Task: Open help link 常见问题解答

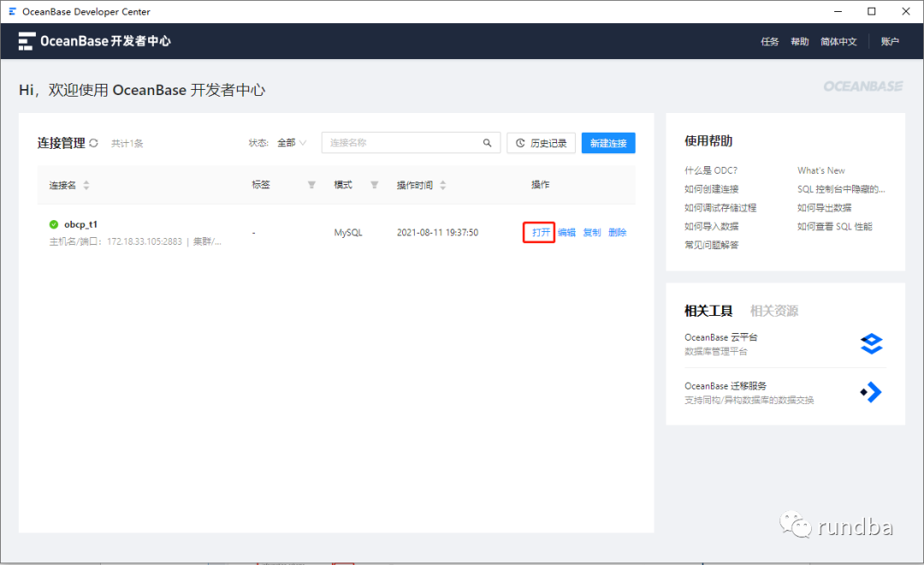Action: pos(711,245)
